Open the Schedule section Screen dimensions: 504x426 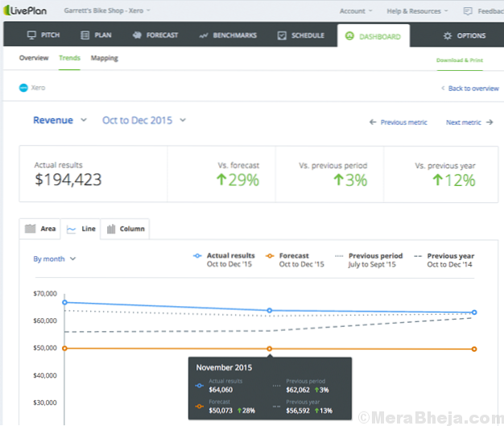coord(300,35)
